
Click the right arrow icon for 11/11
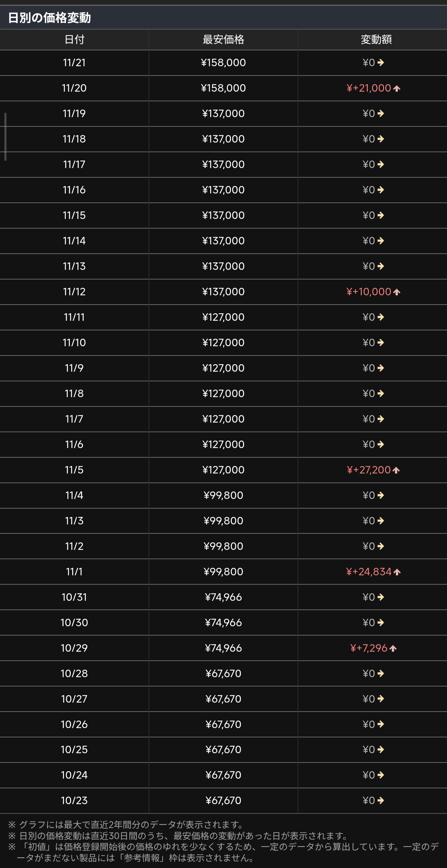pyautogui.click(x=381, y=317)
